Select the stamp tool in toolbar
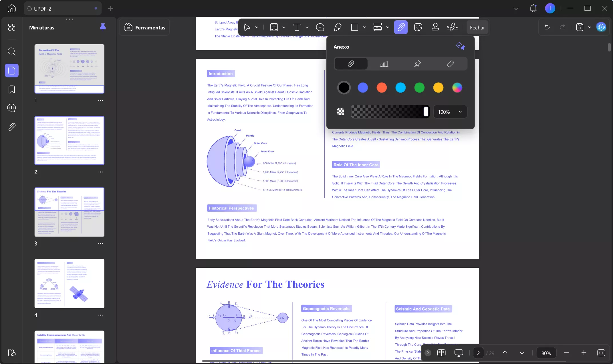Image resolution: width=613 pixels, height=364 pixels. [435, 27]
